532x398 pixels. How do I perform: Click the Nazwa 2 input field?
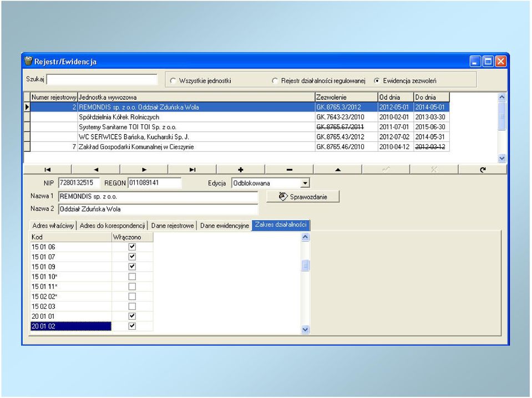pyautogui.click(x=158, y=209)
